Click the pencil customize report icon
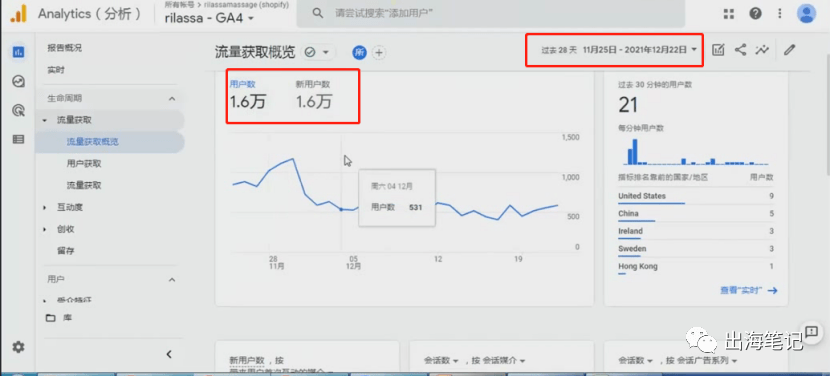Viewport: 830px width, 377px height. [x=789, y=50]
